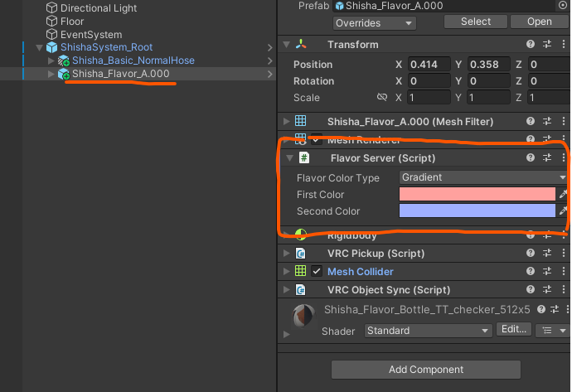Click the Prefab field Shisha_Flavor_A.000

[444, 6]
